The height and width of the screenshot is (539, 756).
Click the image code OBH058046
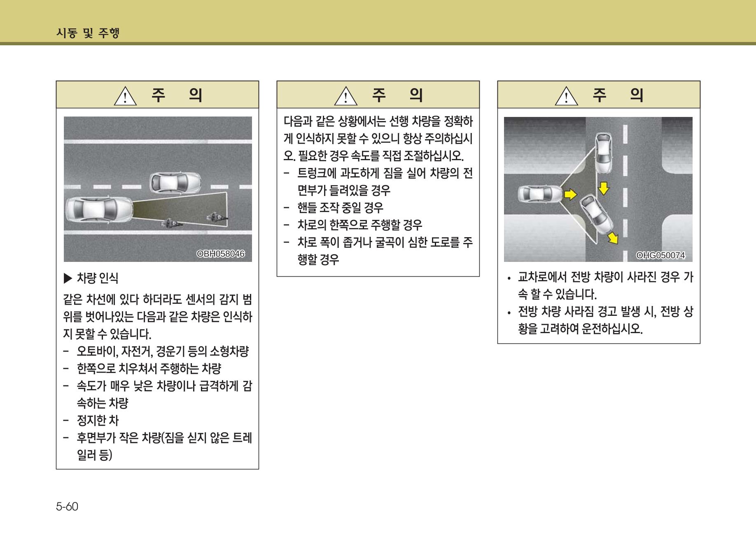[x=221, y=254]
